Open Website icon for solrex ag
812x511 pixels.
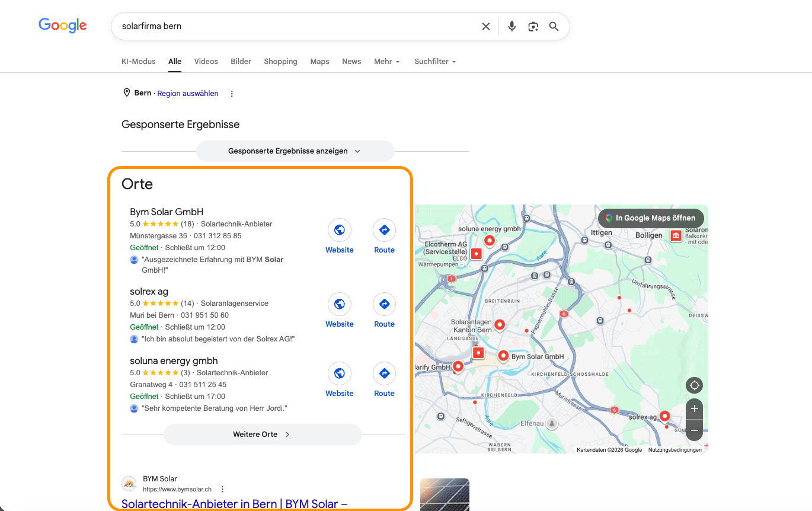coord(340,304)
